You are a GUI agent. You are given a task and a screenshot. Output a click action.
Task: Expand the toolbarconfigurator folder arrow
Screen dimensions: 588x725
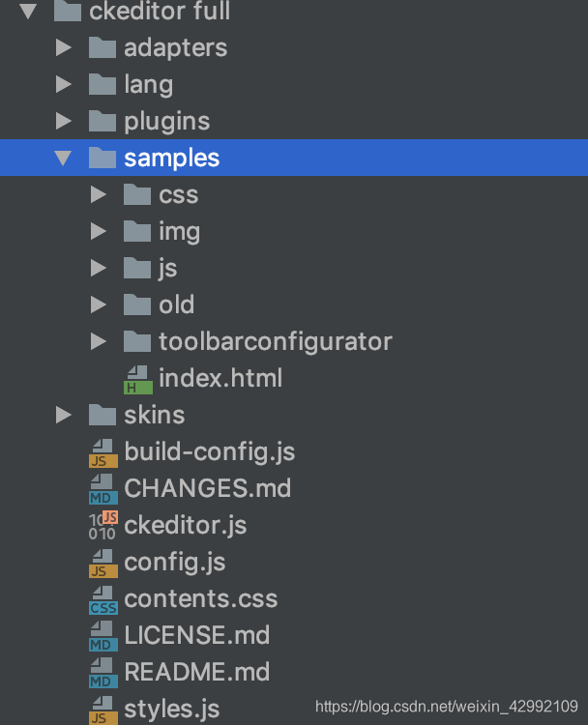point(98,341)
